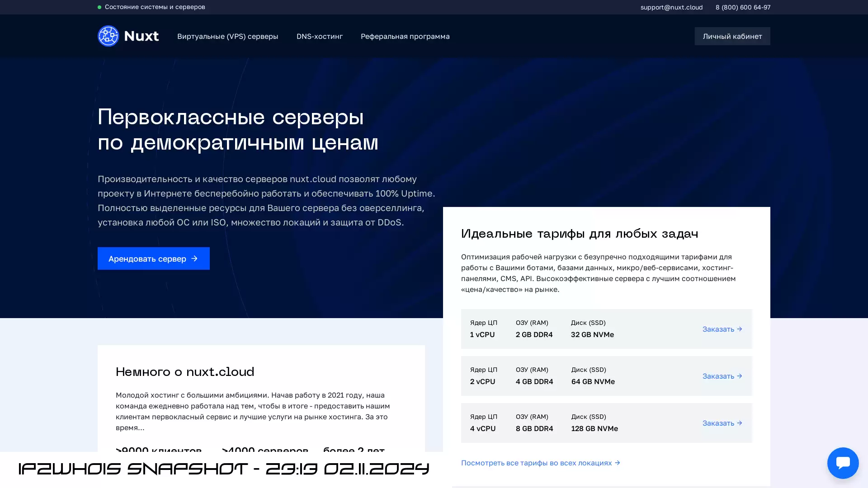The image size is (868, 488).
Task: Click the 2 vCPU core value
Action: click(482, 381)
